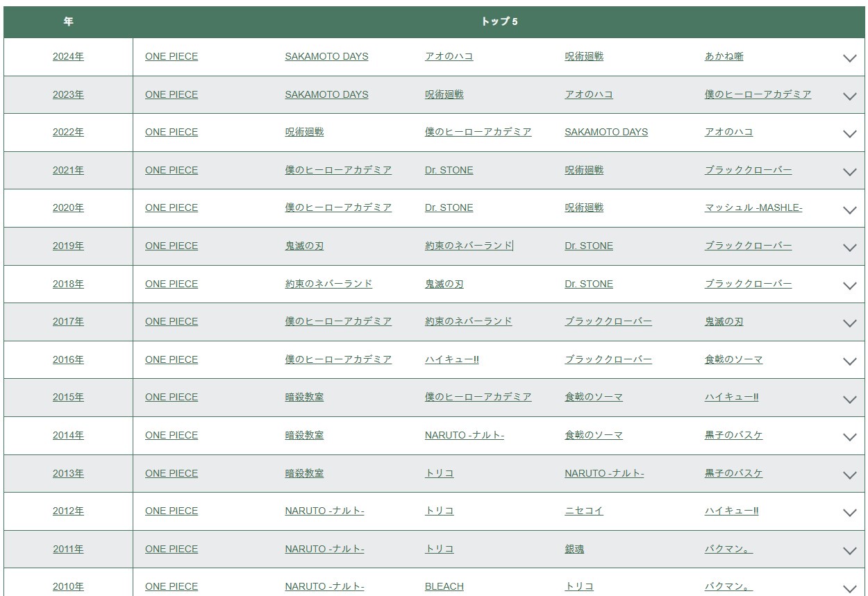This screenshot has height=596, width=868.
Task: Click 呪術廻戦 in the 2023年 row
Action: (444, 94)
